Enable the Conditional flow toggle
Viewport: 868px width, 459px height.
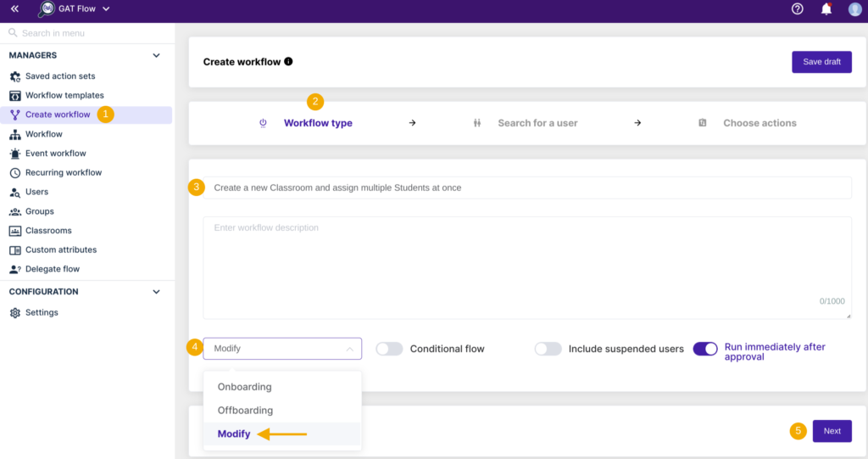coord(389,349)
